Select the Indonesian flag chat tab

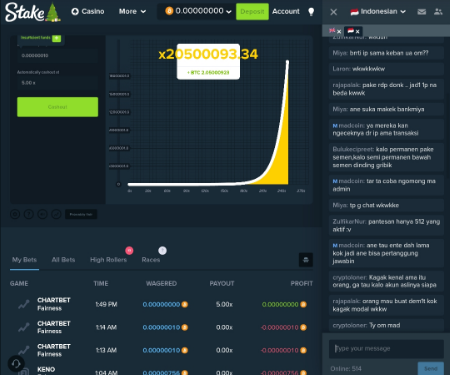[x=350, y=31]
